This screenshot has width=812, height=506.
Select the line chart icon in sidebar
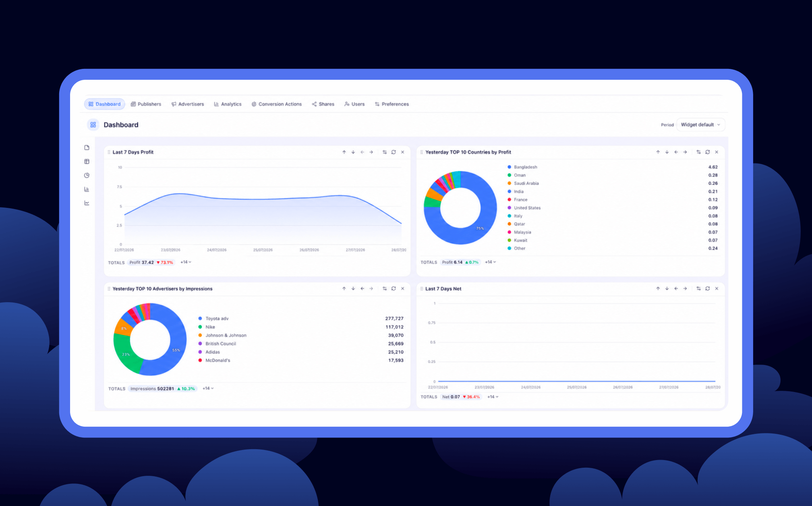87,203
